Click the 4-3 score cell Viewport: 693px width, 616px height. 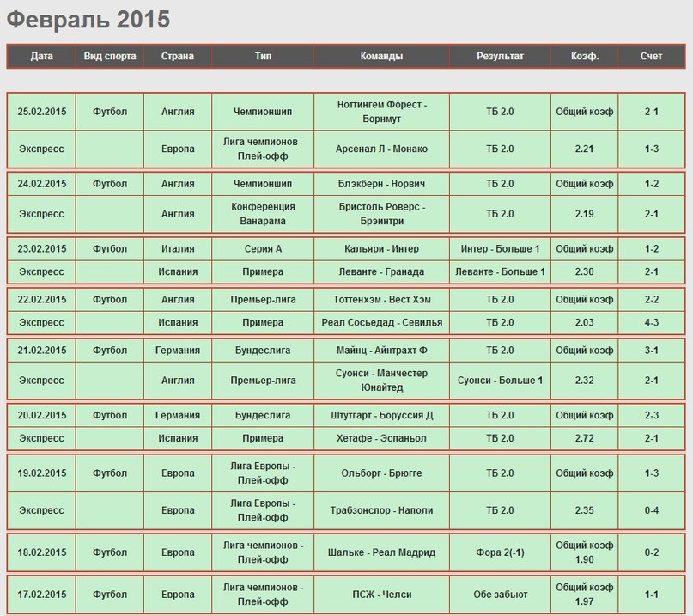(652, 323)
